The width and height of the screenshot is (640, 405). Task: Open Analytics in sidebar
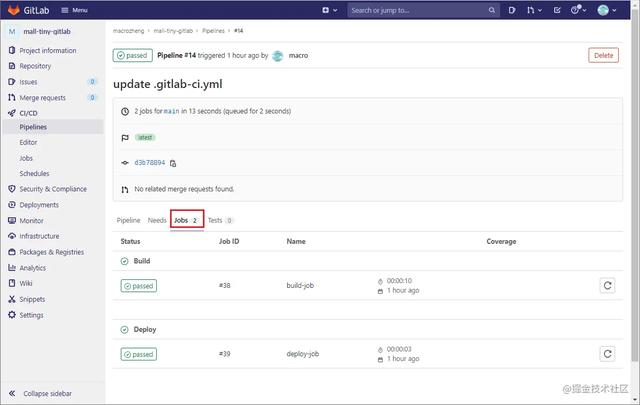(x=32, y=268)
